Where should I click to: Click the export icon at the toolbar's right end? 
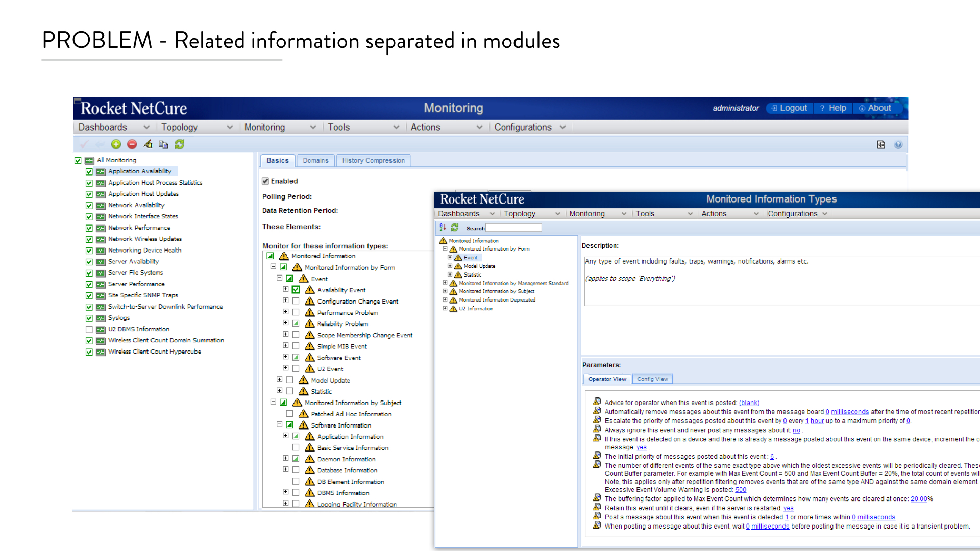click(881, 145)
